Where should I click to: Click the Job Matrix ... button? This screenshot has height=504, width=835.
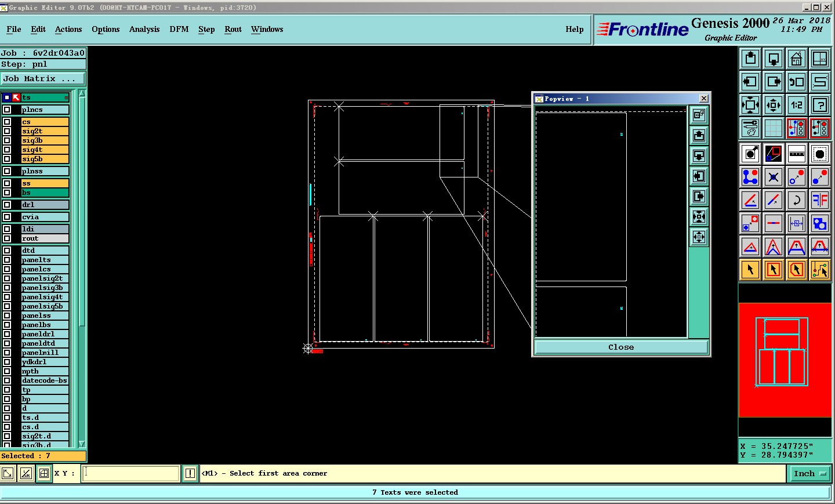(43, 79)
